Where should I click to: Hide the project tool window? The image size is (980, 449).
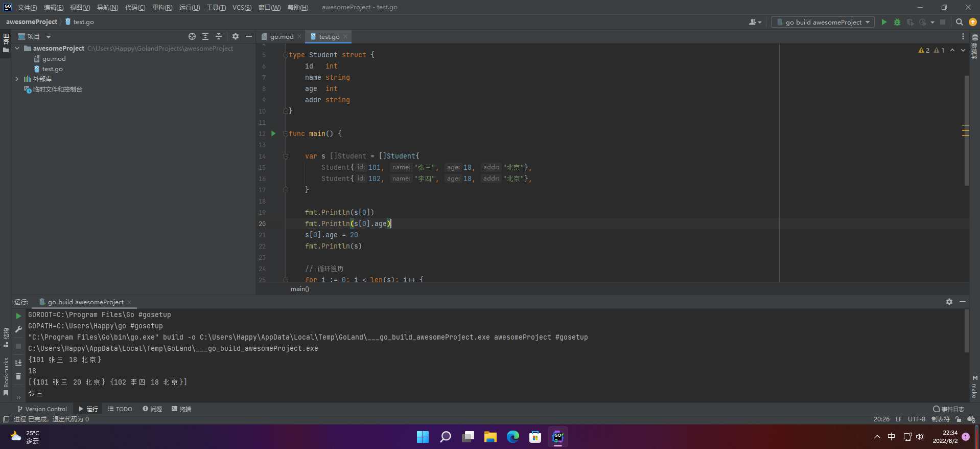pos(249,36)
